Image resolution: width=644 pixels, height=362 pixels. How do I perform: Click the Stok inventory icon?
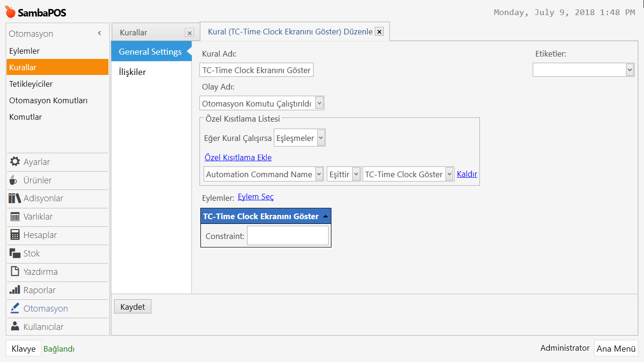pos(15,254)
